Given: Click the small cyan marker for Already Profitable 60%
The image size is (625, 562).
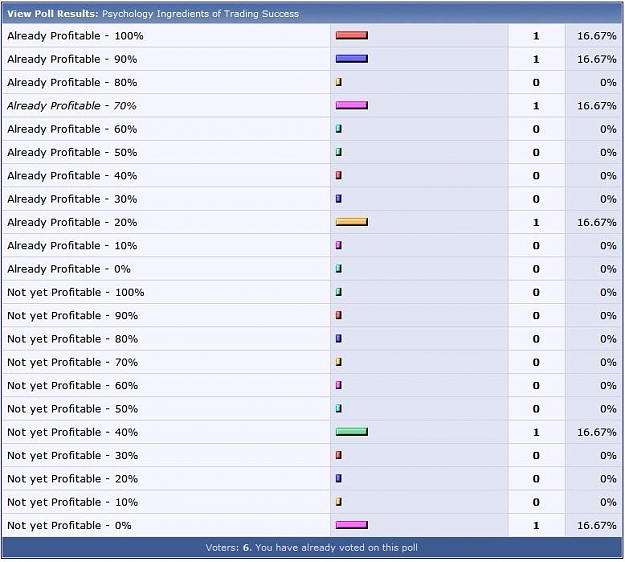Looking at the screenshot, I should pos(339,129).
